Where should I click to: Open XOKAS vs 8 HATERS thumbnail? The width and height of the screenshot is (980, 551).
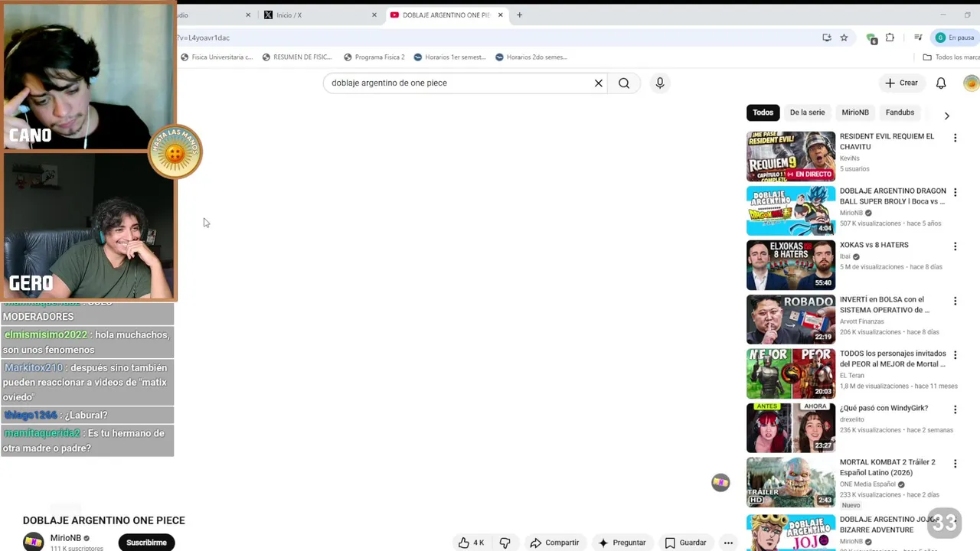791,265
